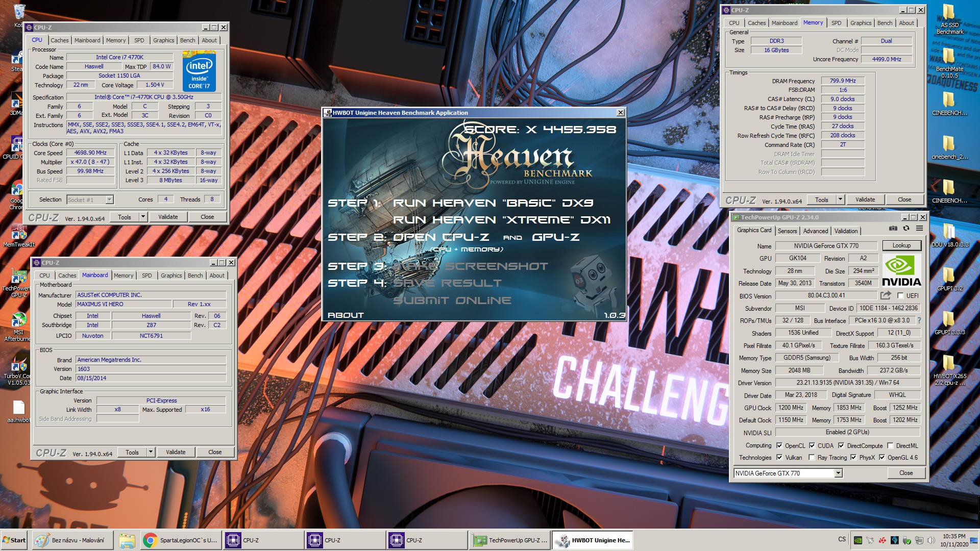Expand Tools dropdown arrow in Mainboard window
This screenshot has height=551, width=980.
[x=151, y=452]
